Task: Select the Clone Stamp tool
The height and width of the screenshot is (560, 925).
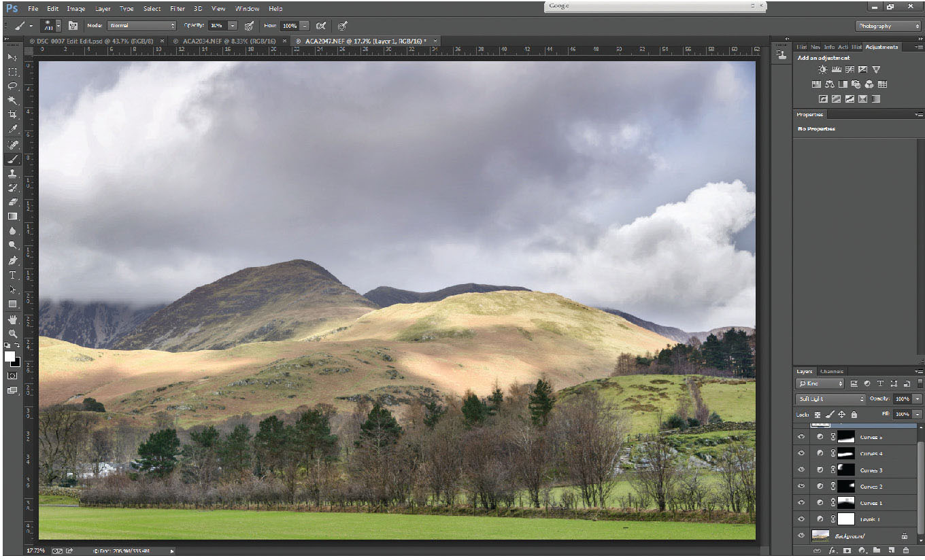Action: click(x=12, y=173)
